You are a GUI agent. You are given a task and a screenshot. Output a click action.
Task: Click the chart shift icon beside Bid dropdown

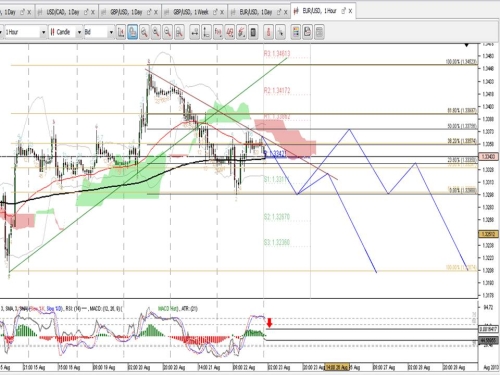click(121, 32)
